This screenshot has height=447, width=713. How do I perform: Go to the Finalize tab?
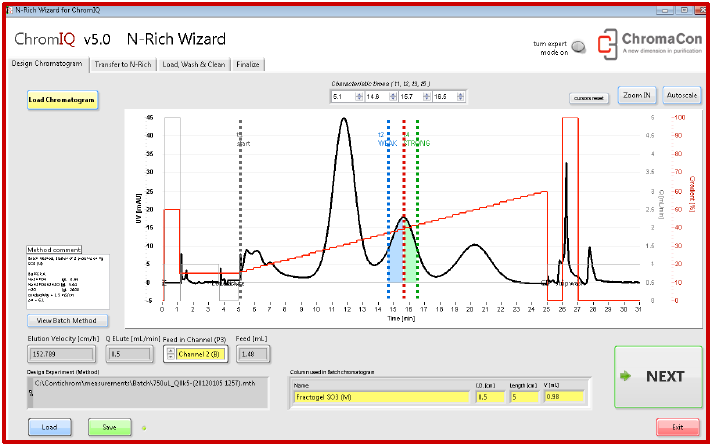tap(247, 64)
